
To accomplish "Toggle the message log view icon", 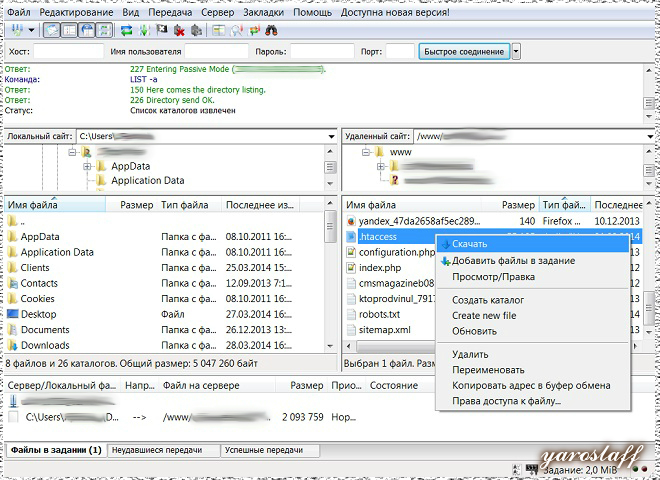I will coord(52,31).
